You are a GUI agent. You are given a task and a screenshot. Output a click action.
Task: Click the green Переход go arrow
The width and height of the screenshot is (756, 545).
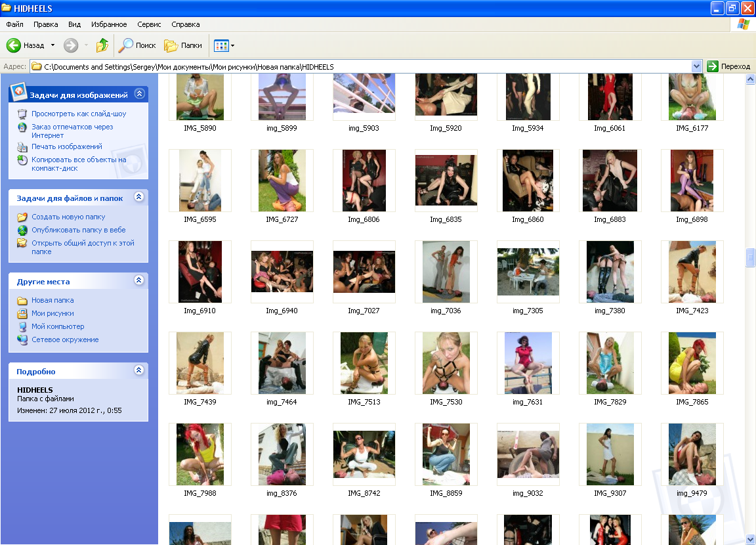coord(713,66)
